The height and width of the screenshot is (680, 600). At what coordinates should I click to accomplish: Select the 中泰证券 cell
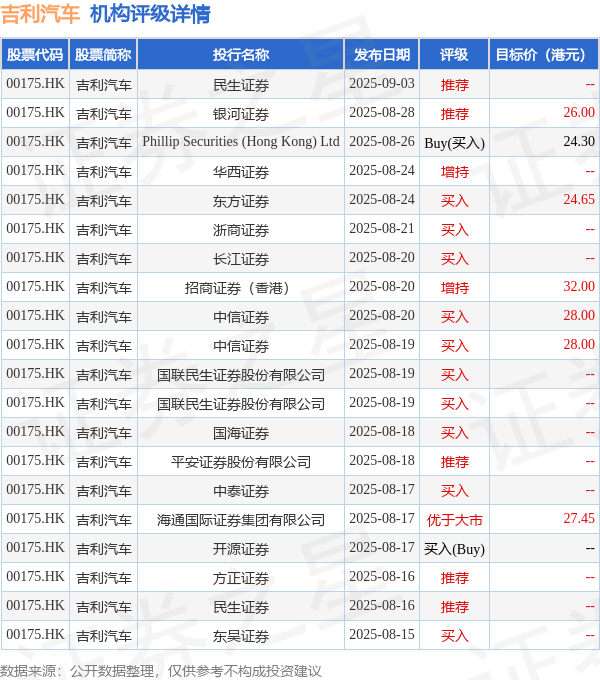coord(241,490)
